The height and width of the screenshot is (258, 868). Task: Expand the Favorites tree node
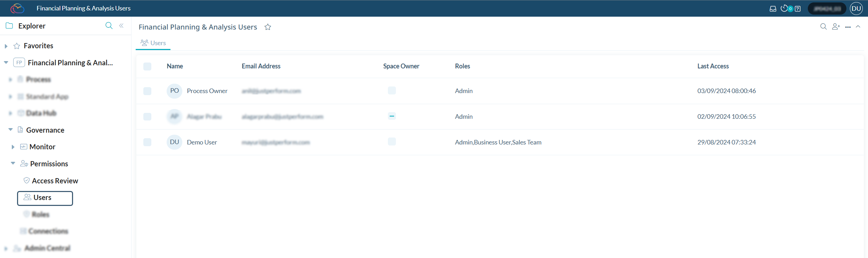point(6,46)
